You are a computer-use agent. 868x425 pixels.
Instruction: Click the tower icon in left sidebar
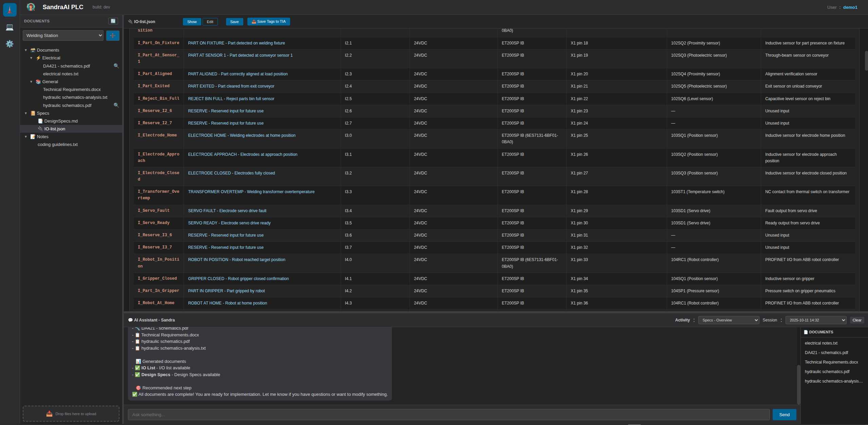click(x=10, y=10)
